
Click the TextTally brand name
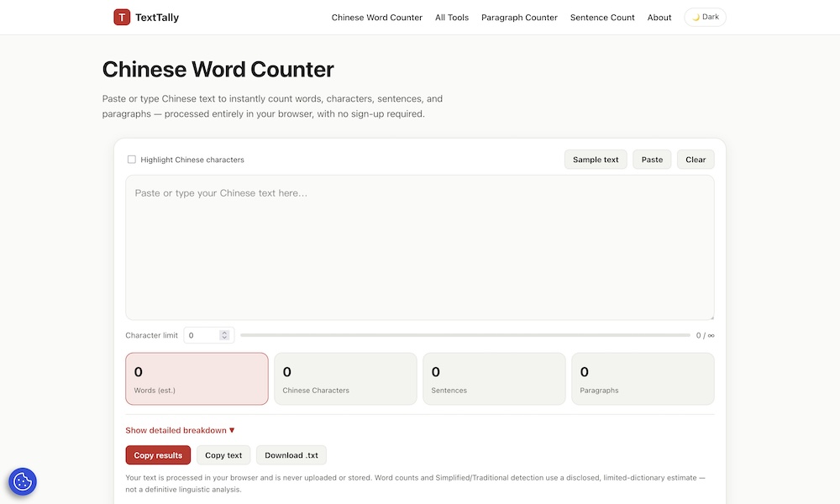157,18
